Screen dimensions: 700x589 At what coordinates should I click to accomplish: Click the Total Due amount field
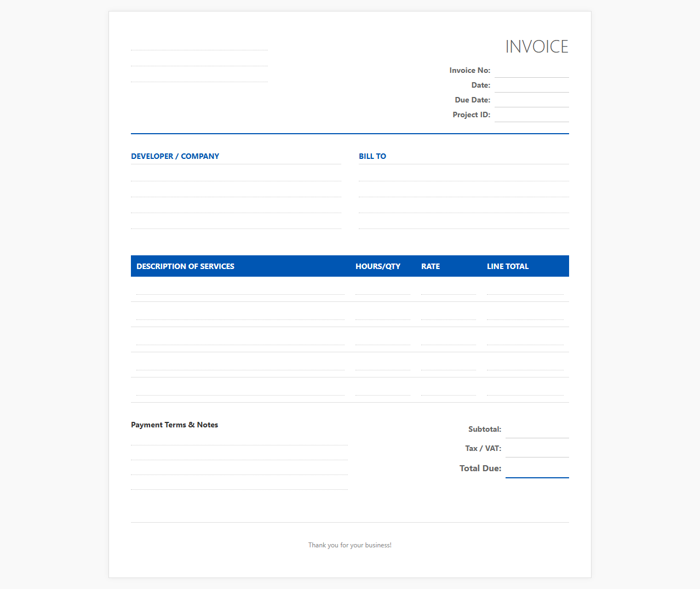pyautogui.click(x=537, y=468)
